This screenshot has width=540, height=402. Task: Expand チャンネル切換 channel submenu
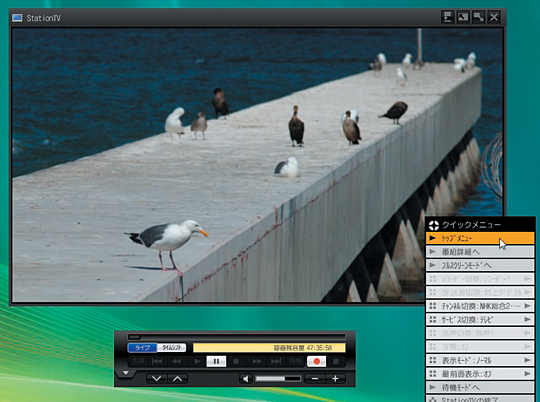point(480,306)
